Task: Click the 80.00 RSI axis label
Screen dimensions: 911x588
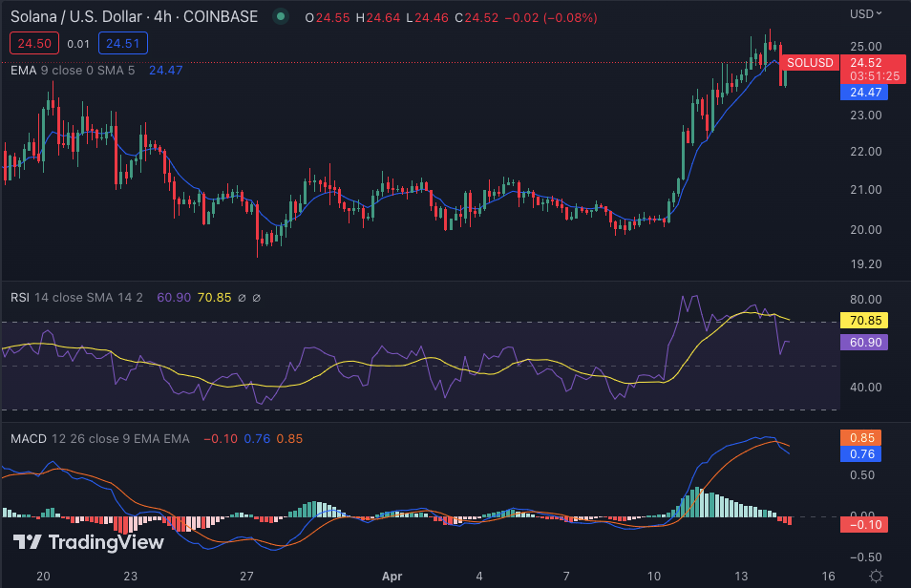Action: coord(866,299)
